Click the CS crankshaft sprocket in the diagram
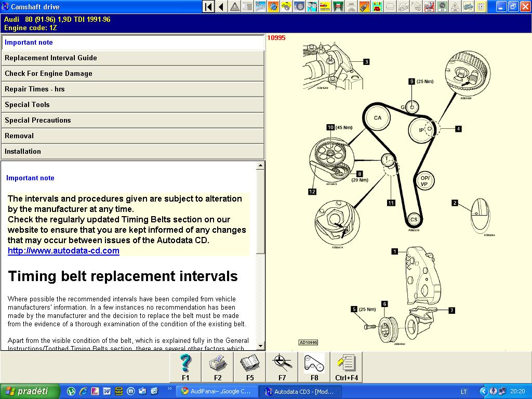The width and height of the screenshot is (532, 399). (x=414, y=220)
